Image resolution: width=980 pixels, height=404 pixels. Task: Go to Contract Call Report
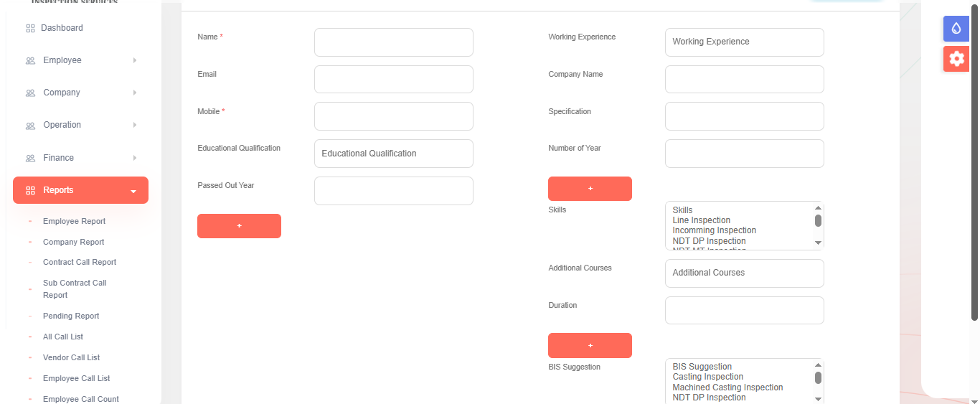(x=79, y=262)
